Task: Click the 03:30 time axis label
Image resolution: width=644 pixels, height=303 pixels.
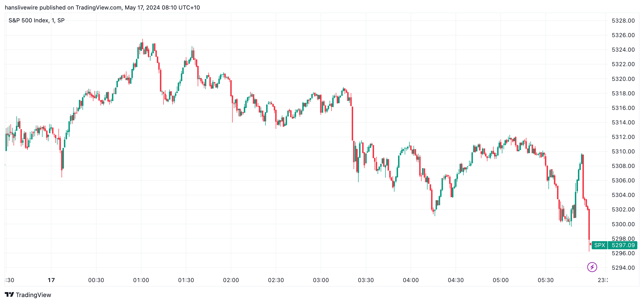Action: coord(366,280)
